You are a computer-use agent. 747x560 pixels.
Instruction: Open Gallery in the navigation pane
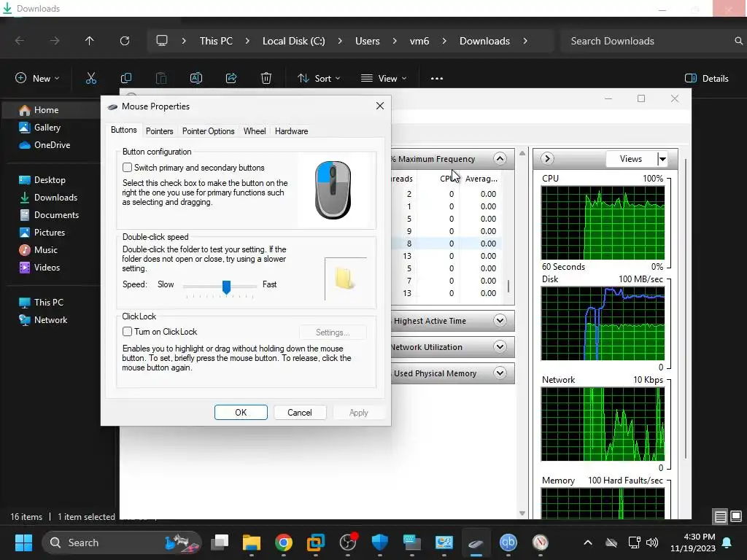47,128
